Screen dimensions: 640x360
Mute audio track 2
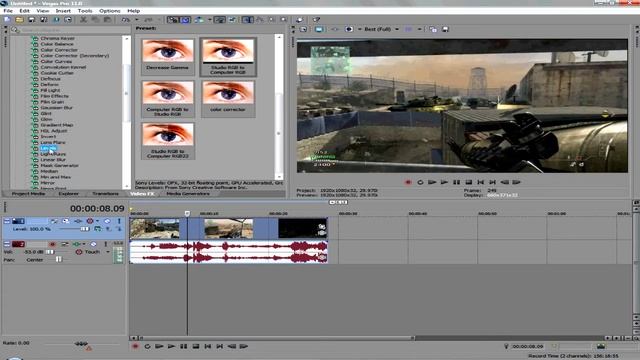93,244
